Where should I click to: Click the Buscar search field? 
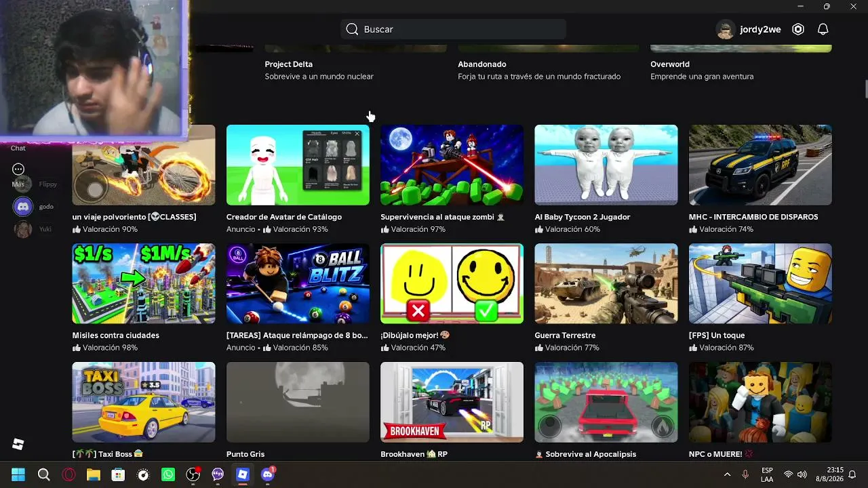453,29
